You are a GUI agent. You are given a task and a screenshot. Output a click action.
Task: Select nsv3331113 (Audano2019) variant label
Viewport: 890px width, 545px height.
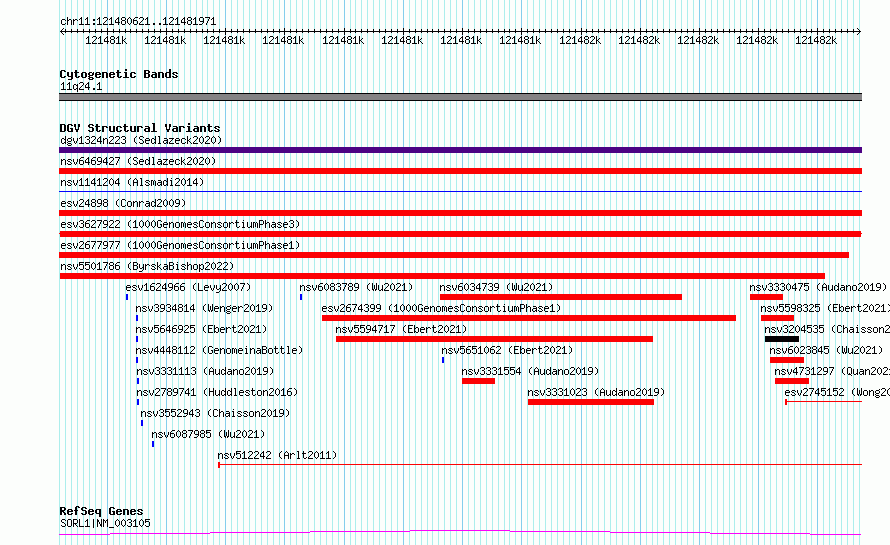[x=205, y=371]
